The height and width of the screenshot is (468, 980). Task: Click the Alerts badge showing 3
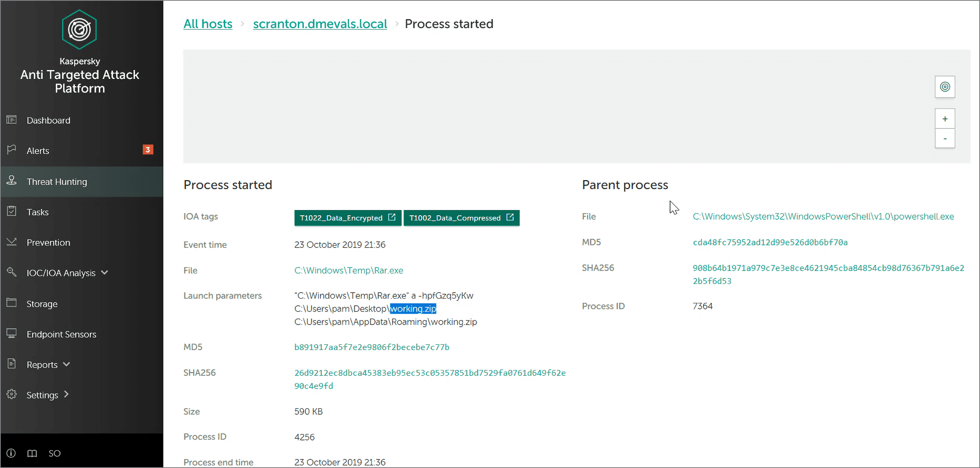coord(147,150)
